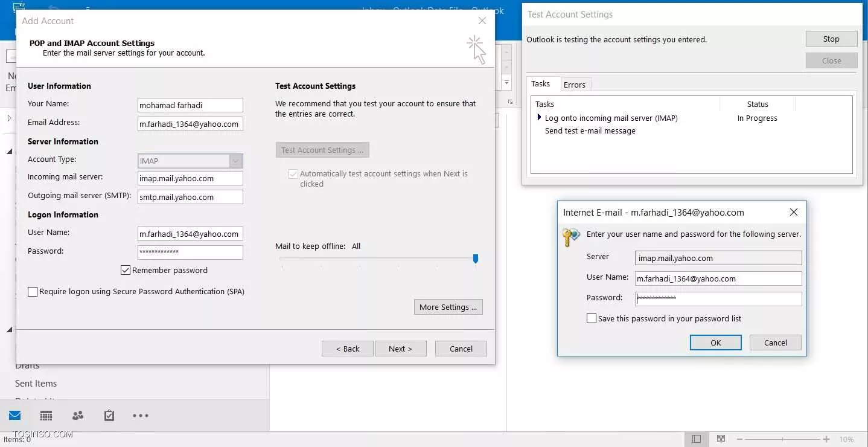Cancel the Internet E-mail dialog
868x447 pixels.
point(776,342)
